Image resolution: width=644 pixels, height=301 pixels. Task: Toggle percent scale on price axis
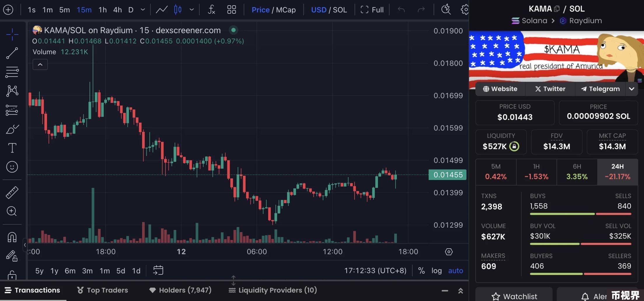click(421, 271)
